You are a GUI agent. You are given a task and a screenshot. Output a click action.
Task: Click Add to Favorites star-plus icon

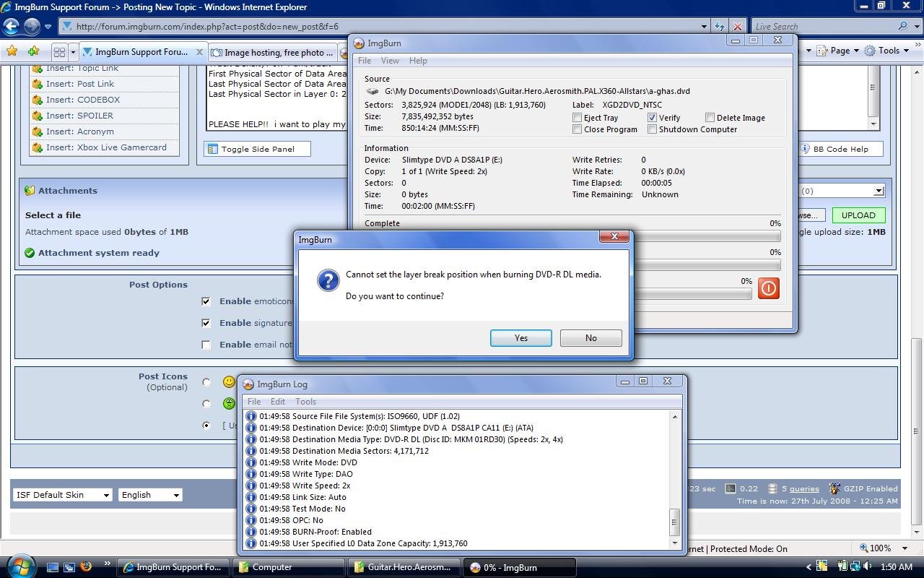(33, 51)
